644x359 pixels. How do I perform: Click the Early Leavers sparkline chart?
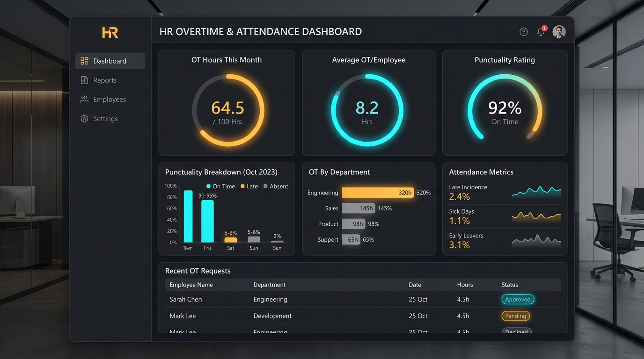tap(536, 240)
